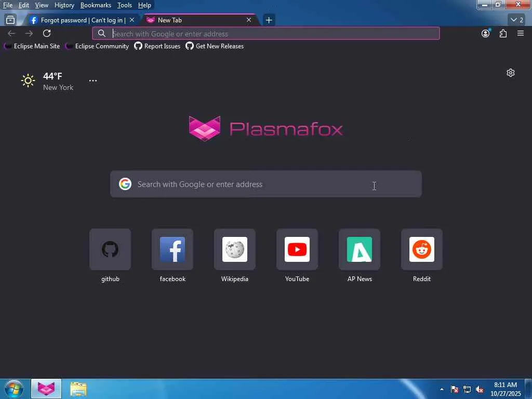Close the New Tab tab
Viewport: 532px width, 399px height.
point(249,20)
